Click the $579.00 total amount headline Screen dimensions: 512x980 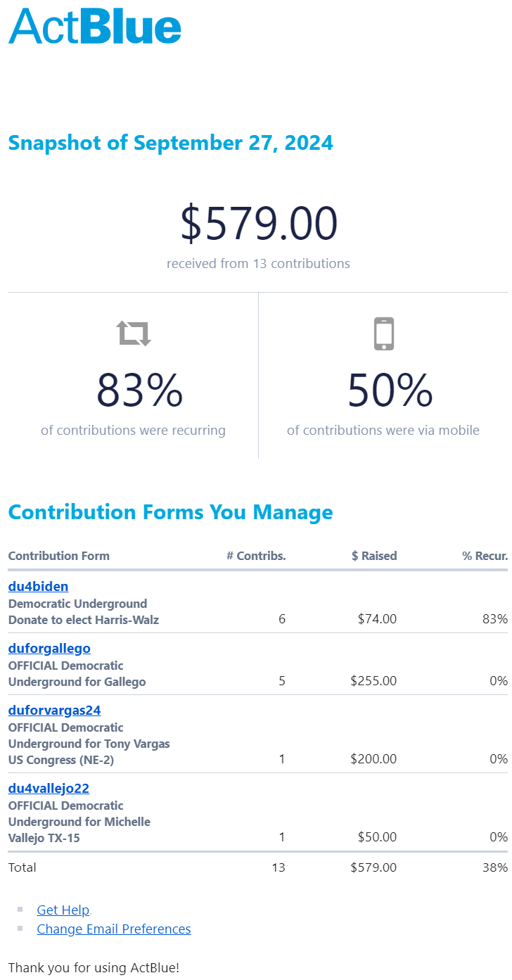(x=259, y=223)
